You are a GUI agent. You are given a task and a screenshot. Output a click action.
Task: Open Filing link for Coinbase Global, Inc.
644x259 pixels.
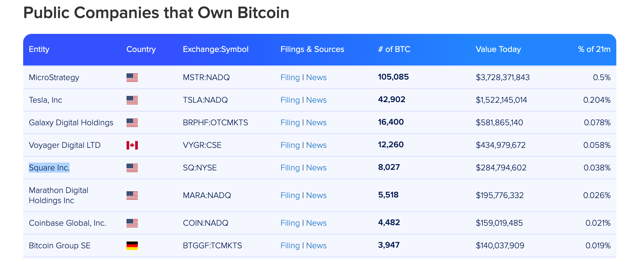click(x=290, y=223)
